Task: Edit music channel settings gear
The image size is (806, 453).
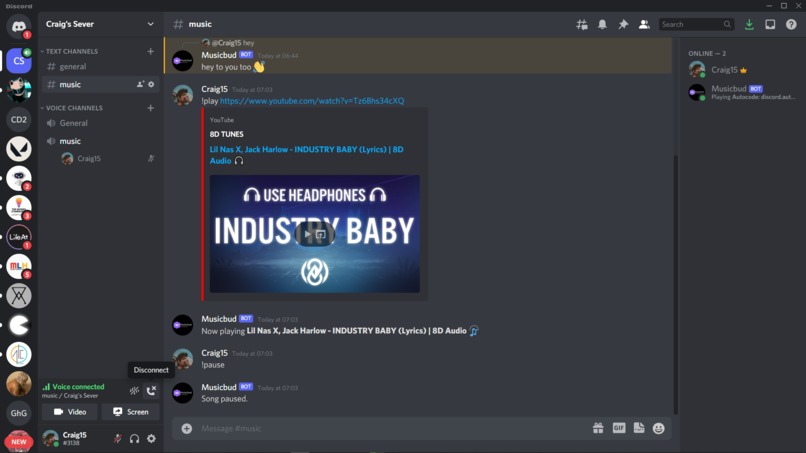Action: tap(151, 84)
